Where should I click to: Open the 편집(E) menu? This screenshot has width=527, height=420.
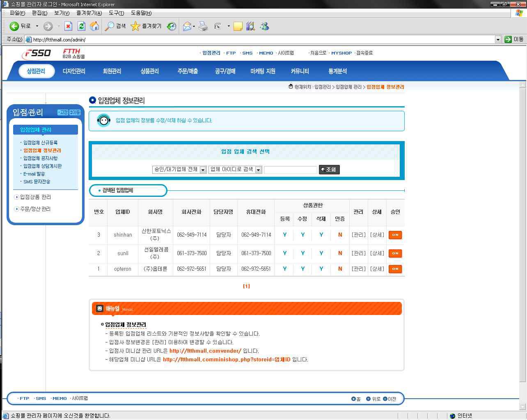[39, 13]
